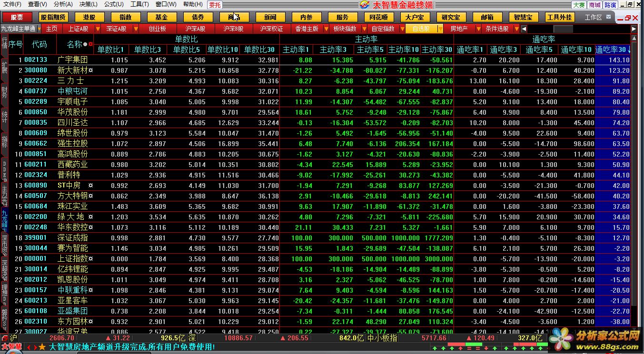Image resolution: width=644 pixels, height=354 pixels.
Task: Click the tab strip left scroll arrow
Action: pyautogui.click(x=524, y=29)
